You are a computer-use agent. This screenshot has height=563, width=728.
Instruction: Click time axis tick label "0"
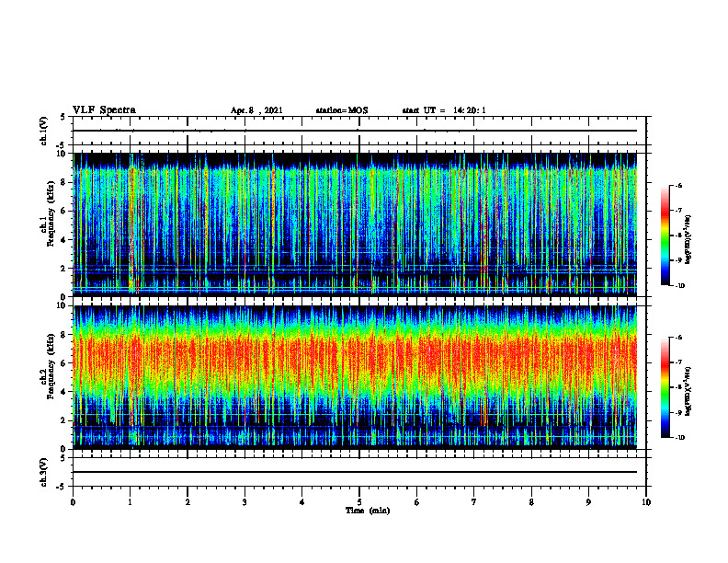click(73, 502)
